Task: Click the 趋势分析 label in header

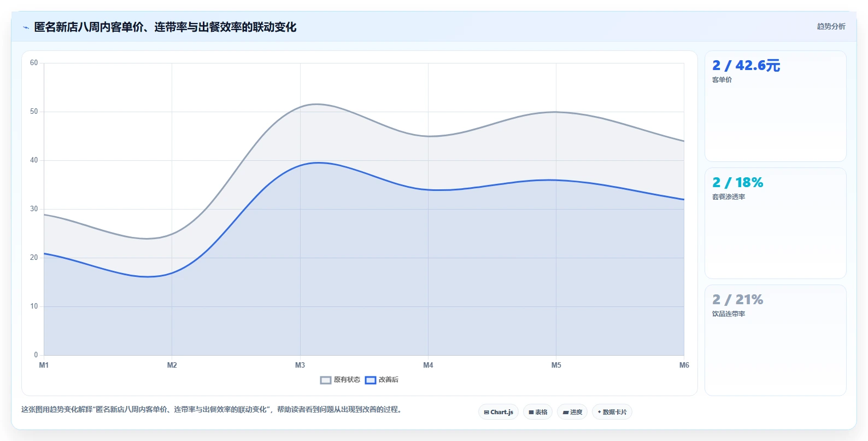Action: coord(831,26)
